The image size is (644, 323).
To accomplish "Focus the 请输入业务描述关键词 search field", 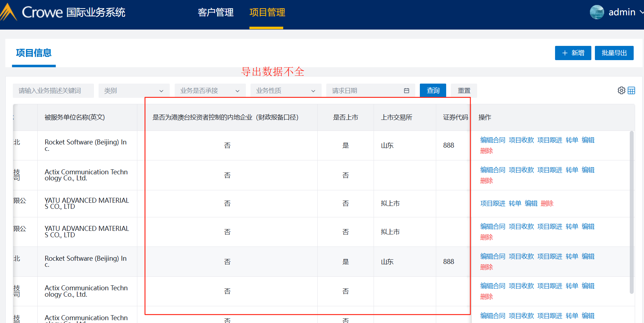I will pos(53,91).
